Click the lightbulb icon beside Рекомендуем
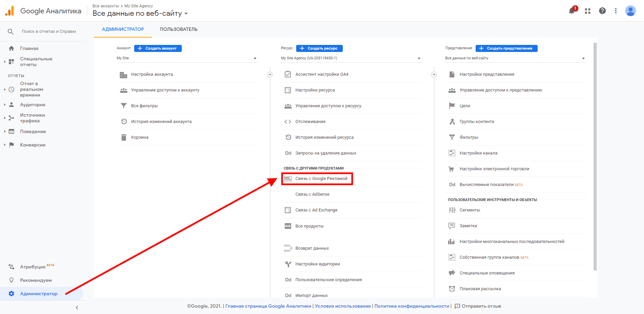The height and width of the screenshot is (314, 644). coord(11,280)
